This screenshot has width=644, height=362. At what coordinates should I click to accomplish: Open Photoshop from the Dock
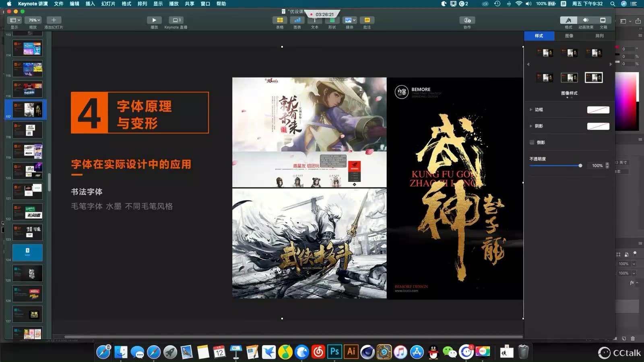334,352
